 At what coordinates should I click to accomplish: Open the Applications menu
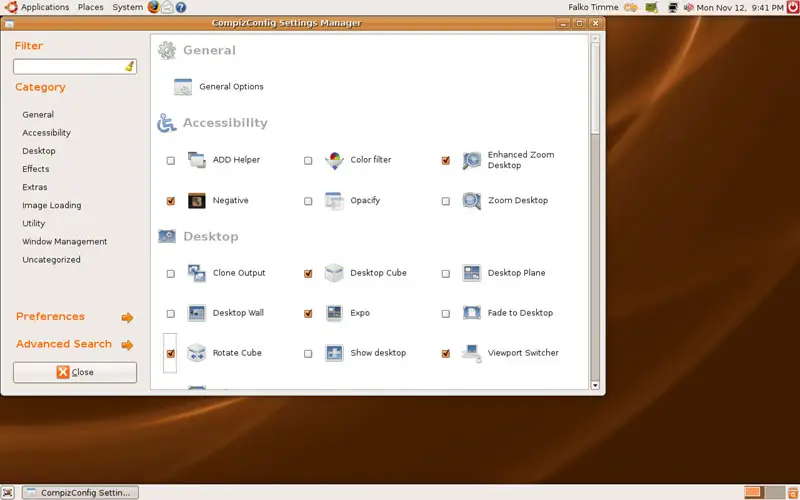coord(45,7)
